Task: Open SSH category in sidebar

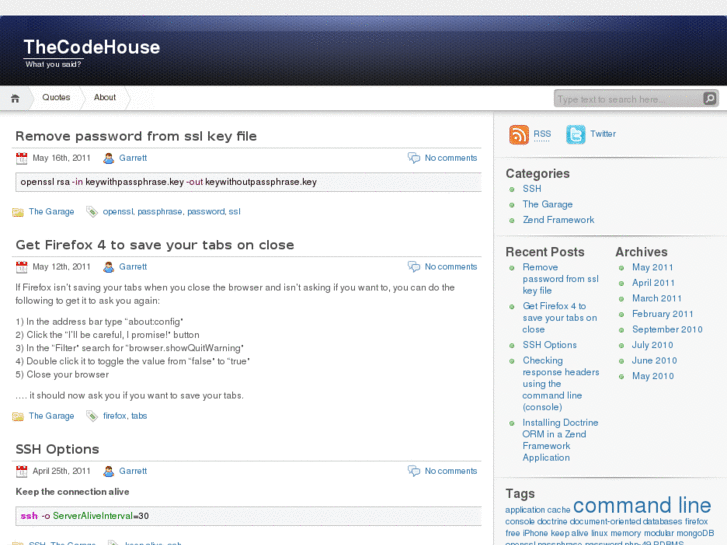Action: pyautogui.click(x=532, y=189)
